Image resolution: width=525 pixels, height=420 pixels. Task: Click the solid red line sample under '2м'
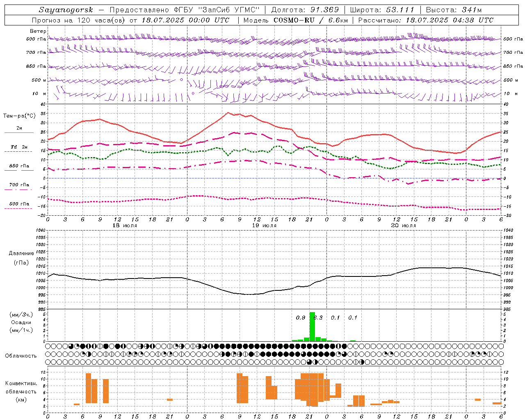click(19, 133)
